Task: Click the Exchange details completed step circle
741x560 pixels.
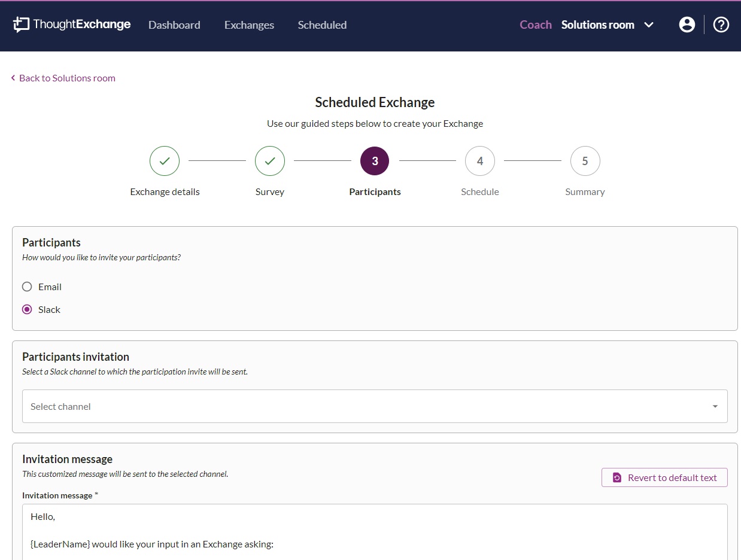Action: coord(165,161)
